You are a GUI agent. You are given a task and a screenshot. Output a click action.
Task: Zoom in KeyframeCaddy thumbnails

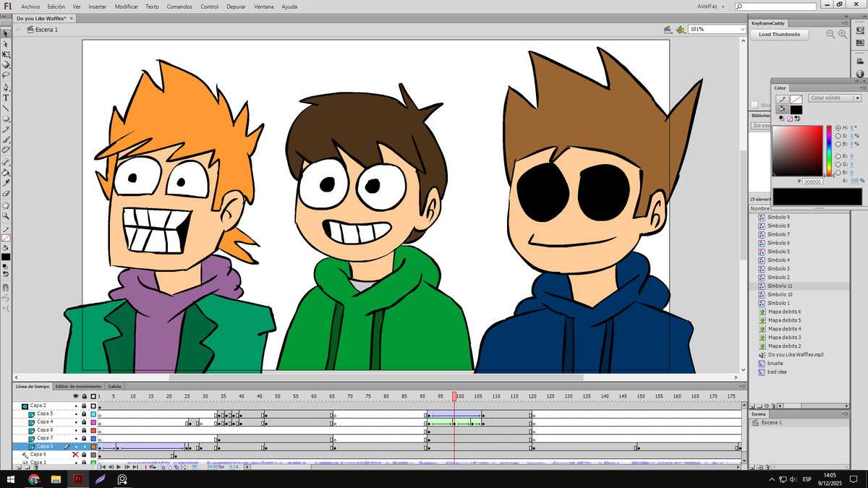pyautogui.click(x=843, y=34)
